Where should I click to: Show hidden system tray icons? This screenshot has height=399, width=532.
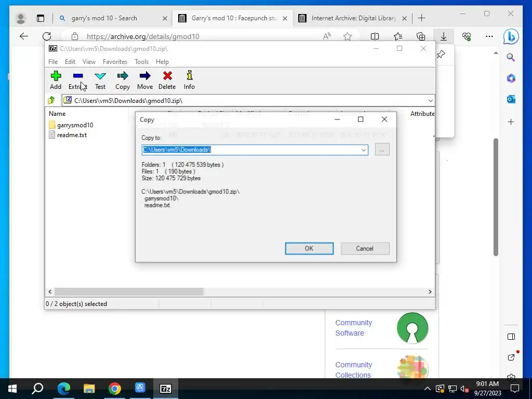tap(428, 389)
